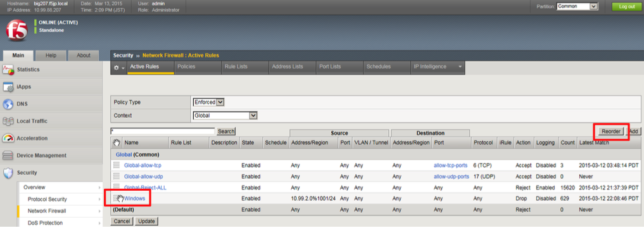Open the Policy Type dropdown
Viewport: 644px width, 228px height.
(x=208, y=102)
